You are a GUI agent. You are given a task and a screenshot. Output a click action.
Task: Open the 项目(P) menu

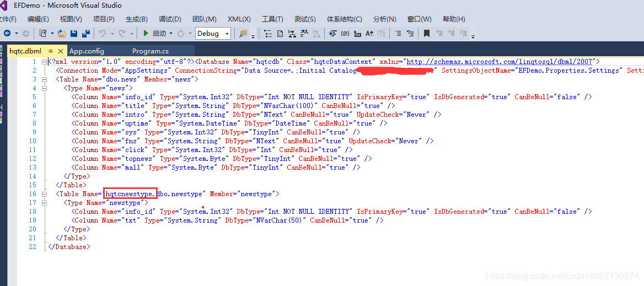click(104, 19)
